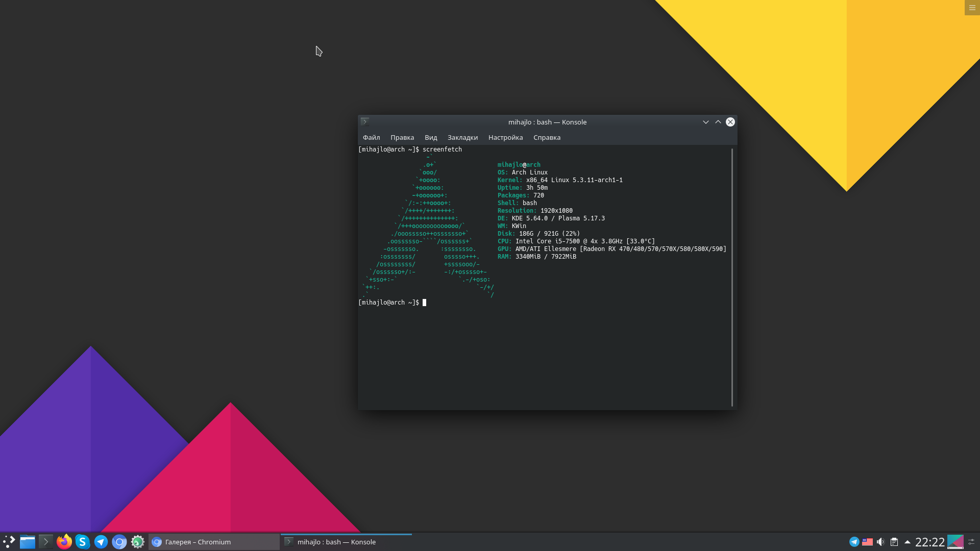Open the clipboard tray icon
Screen dimensions: 980x551
894,542
